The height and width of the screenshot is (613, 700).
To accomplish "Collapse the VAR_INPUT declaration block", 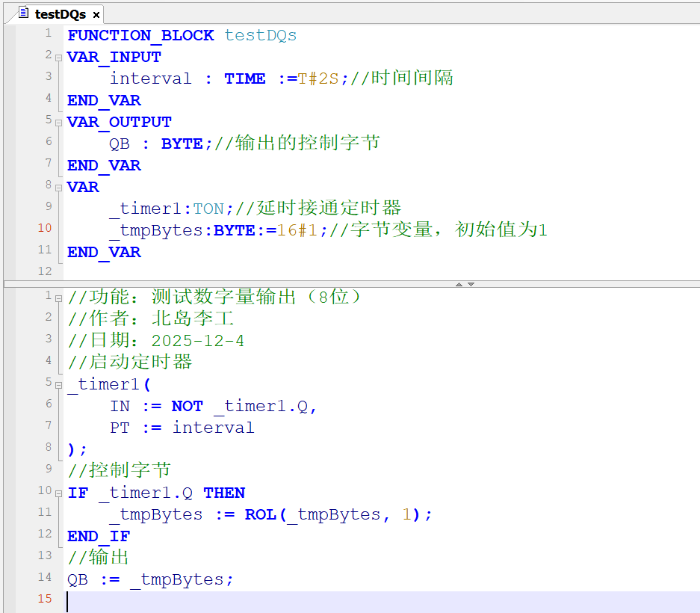I will point(58,56).
